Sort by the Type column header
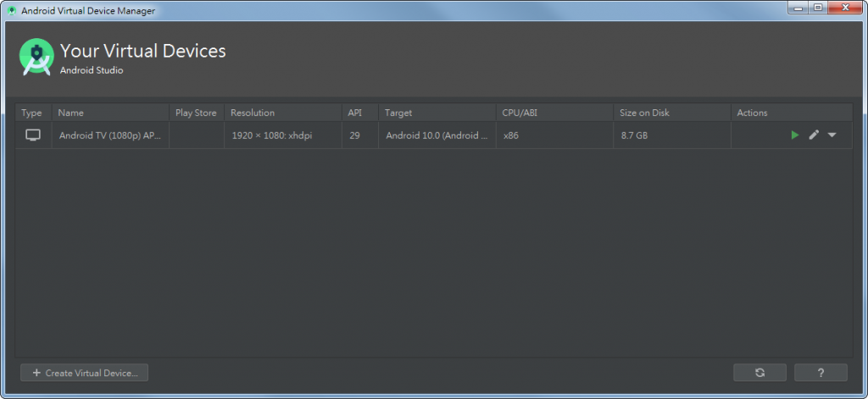868x399 pixels. [33, 113]
